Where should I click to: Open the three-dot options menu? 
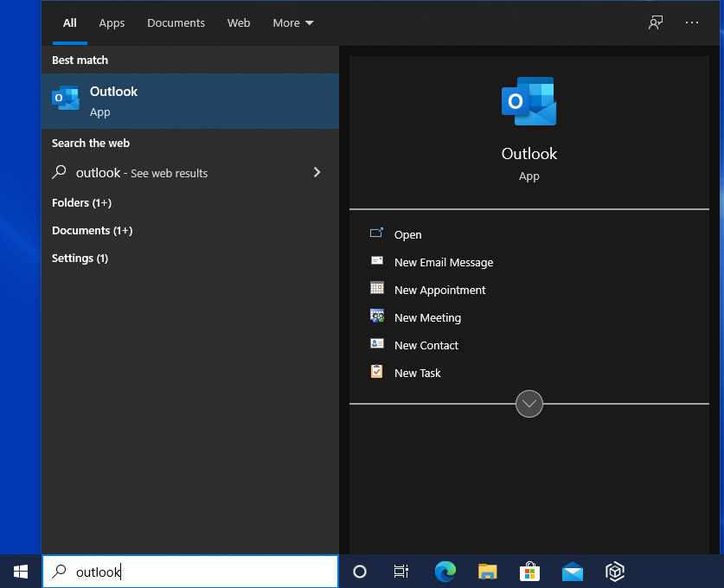click(x=692, y=22)
